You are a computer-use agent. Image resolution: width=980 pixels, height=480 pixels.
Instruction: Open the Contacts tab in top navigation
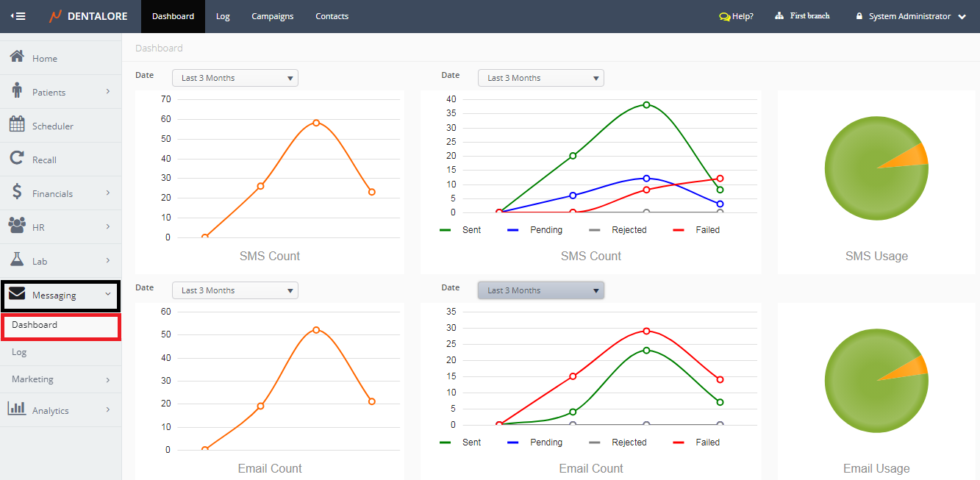pyautogui.click(x=332, y=16)
